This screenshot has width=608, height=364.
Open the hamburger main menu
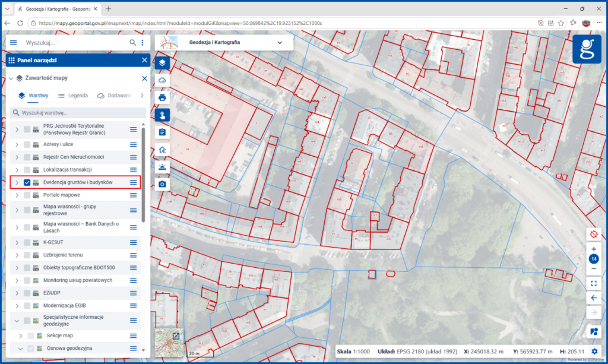coord(14,43)
